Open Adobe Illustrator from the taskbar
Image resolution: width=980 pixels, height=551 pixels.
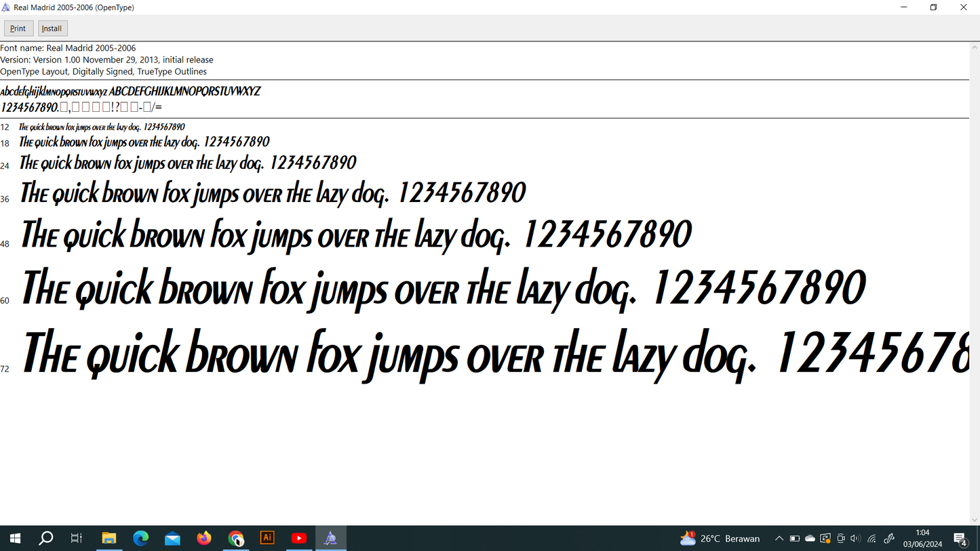pos(267,538)
